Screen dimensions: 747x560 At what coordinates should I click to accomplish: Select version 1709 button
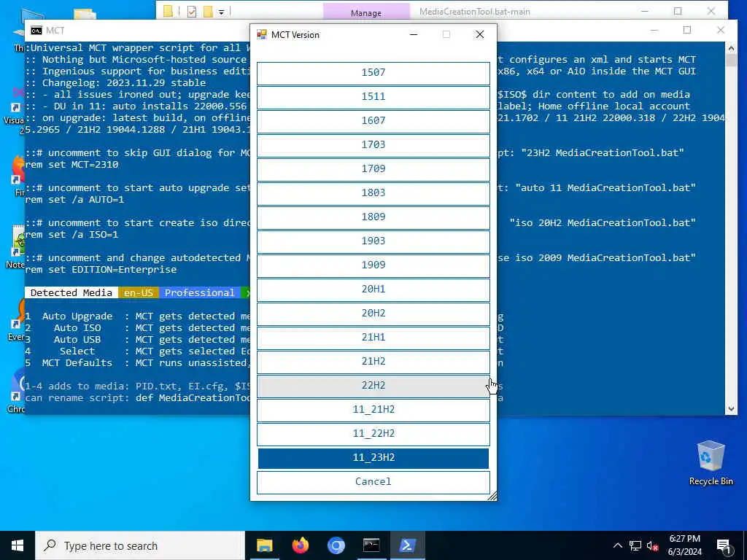tap(373, 169)
